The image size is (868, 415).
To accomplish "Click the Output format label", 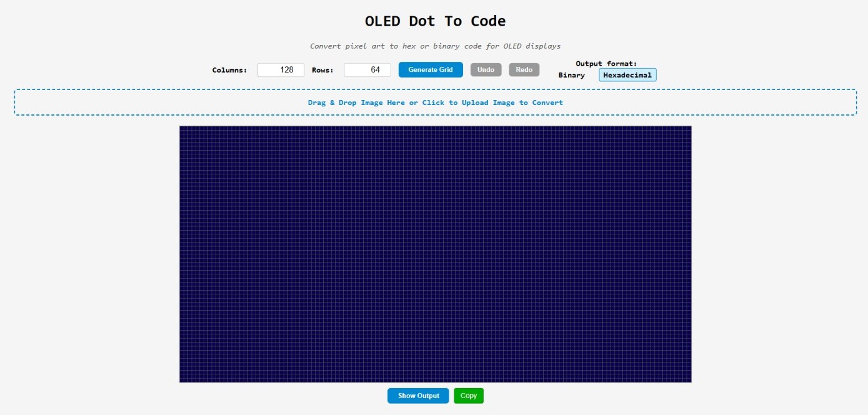I will [x=606, y=64].
